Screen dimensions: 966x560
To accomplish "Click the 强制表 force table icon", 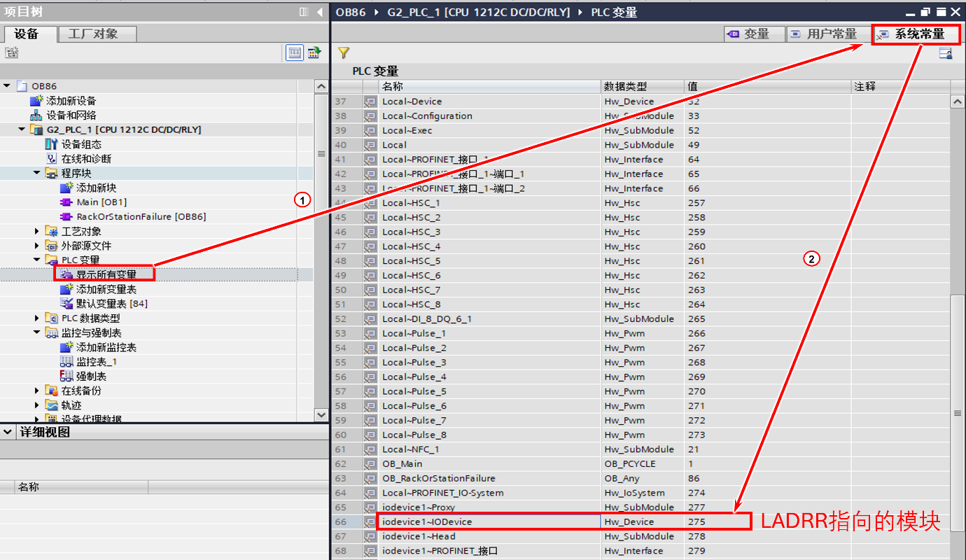I will 66,377.
